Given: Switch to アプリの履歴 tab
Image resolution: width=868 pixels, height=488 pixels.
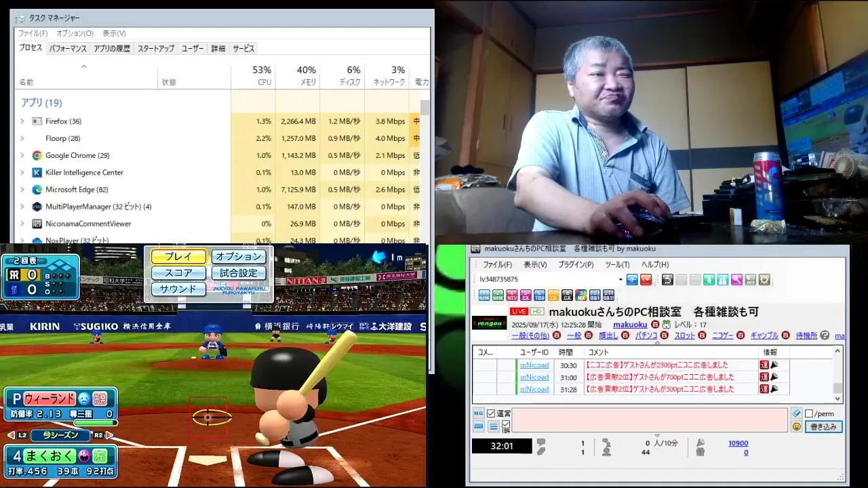Looking at the screenshot, I should (x=112, y=49).
